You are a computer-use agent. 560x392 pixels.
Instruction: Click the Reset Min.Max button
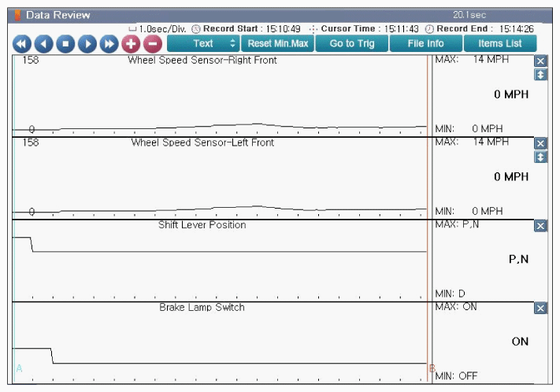277,43
